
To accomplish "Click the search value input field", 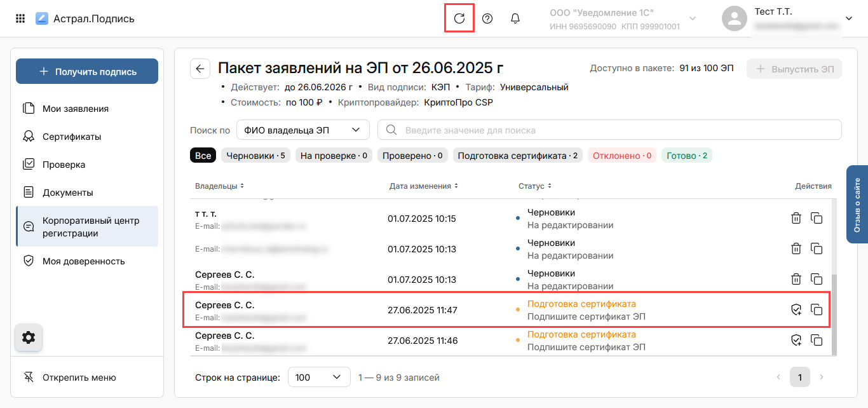I will point(610,130).
